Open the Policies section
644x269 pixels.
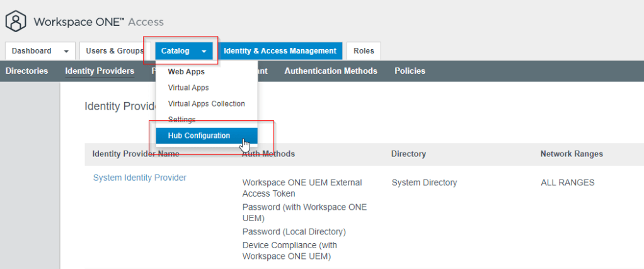tap(410, 71)
